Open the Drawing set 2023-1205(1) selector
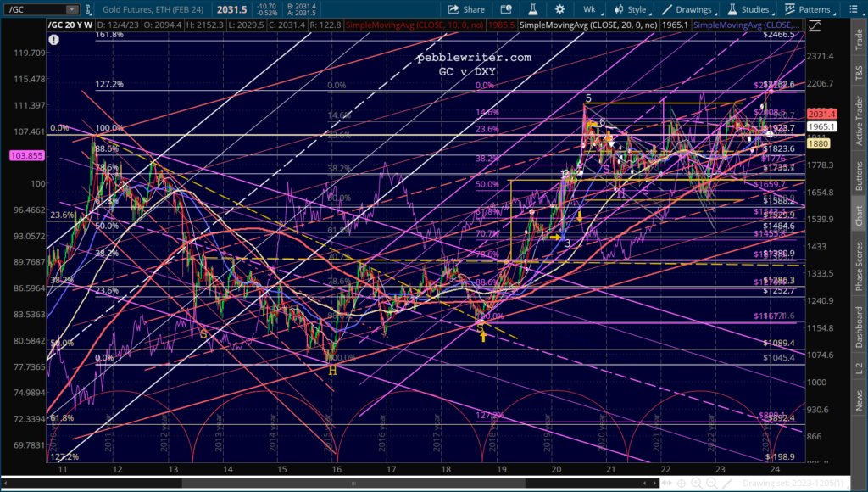 pyautogui.click(x=795, y=484)
